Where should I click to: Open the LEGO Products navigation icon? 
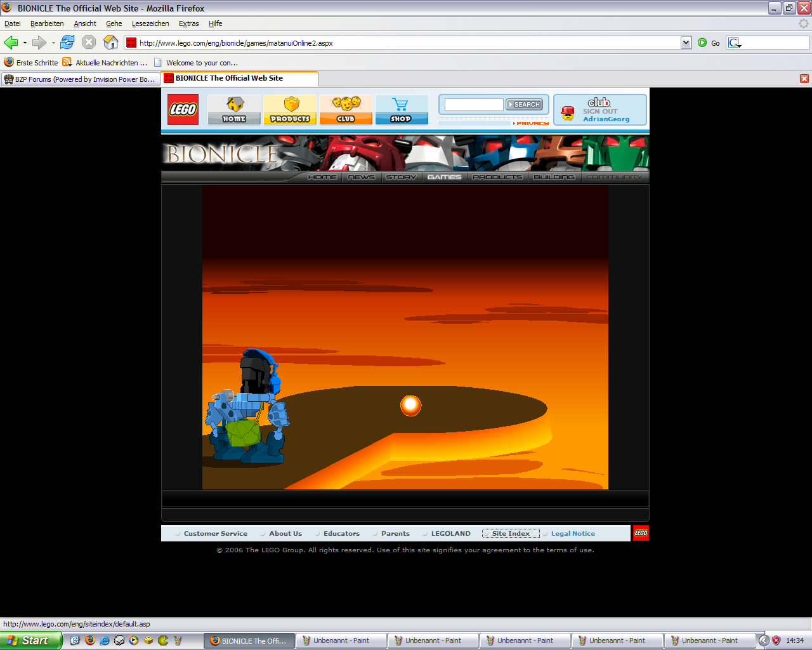tap(290, 109)
